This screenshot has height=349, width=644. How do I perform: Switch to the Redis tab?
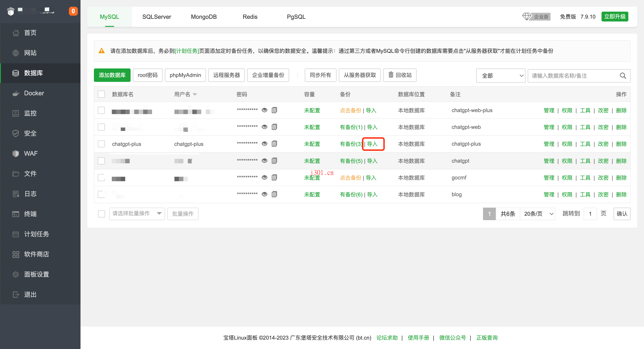pyautogui.click(x=250, y=17)
